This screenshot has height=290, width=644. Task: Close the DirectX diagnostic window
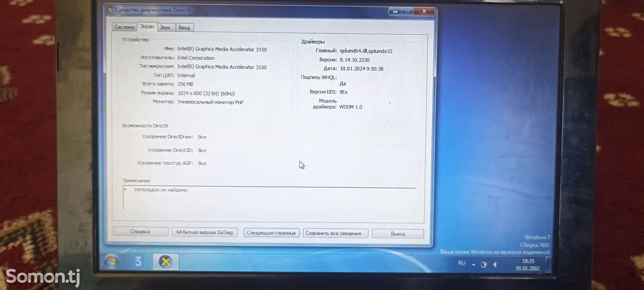[424, 11]
